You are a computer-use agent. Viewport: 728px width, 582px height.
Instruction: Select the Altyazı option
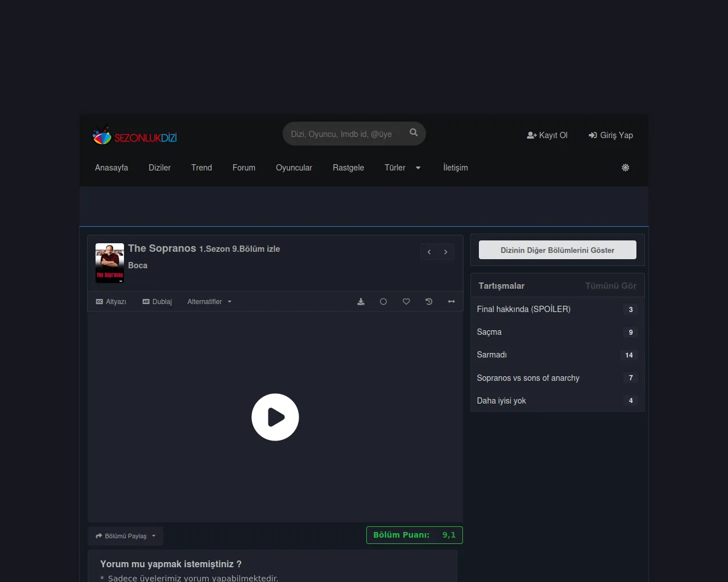click(111, 302)
